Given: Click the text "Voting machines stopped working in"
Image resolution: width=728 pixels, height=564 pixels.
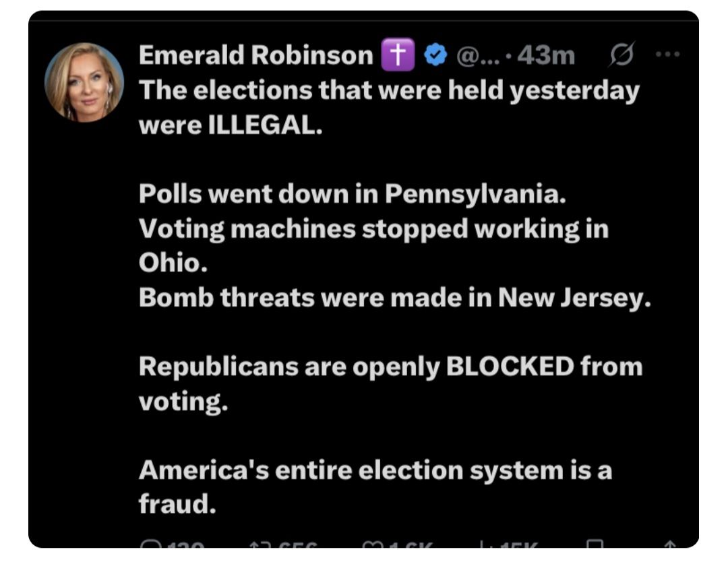Looking at the screenshot, I should [373, 229].
